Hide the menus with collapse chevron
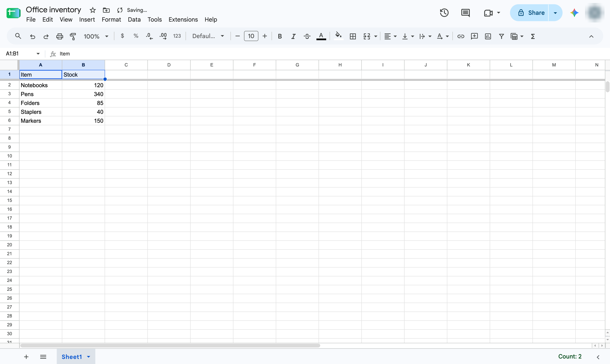Screen dimensions: 610x364 click(591, 36)
